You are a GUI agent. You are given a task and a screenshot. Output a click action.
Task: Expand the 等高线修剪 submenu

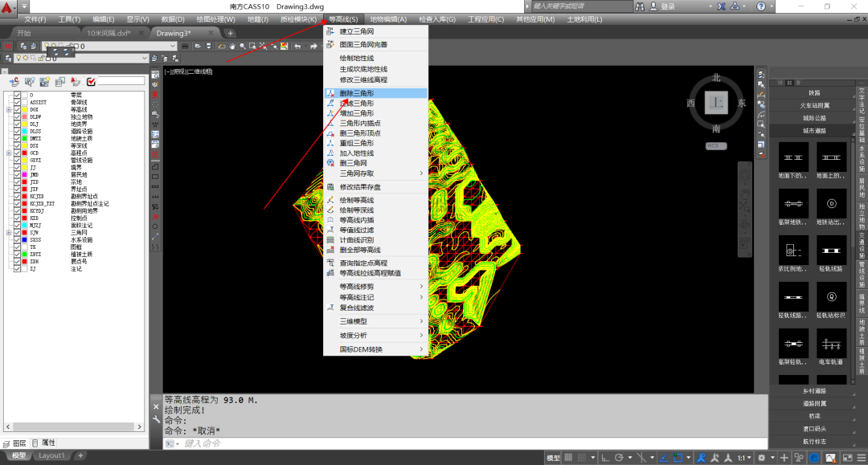(375, 287)
